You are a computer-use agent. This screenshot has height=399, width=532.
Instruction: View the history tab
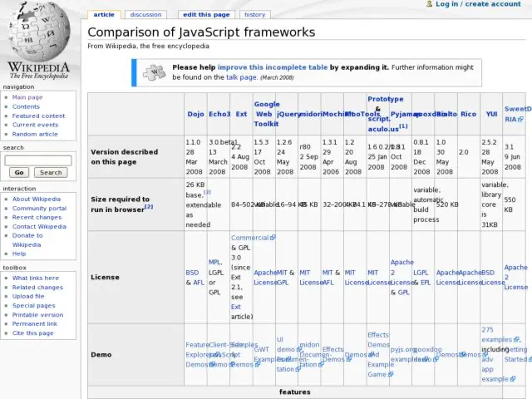tap(255, 15)
